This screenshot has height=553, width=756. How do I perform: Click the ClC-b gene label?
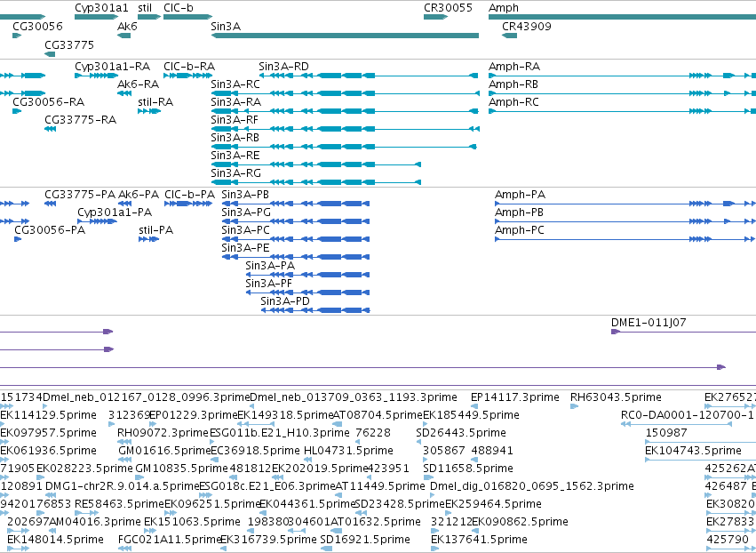(179, 8)
